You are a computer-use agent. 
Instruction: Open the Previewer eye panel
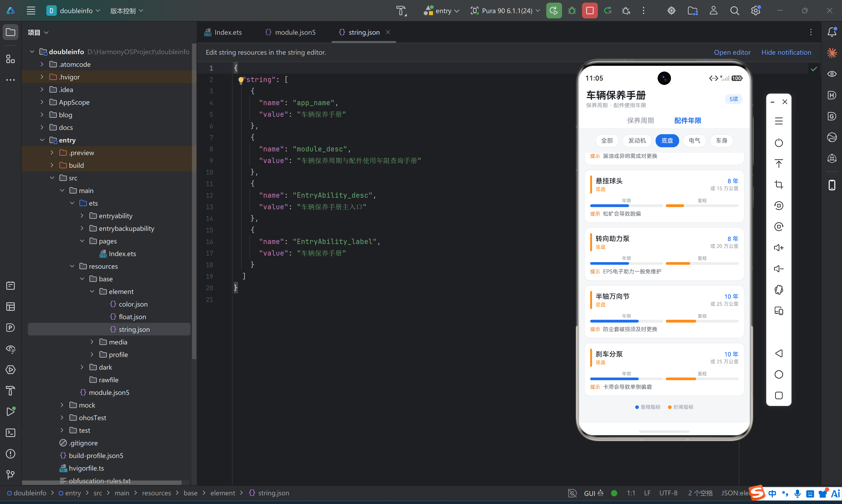[832, 74]
